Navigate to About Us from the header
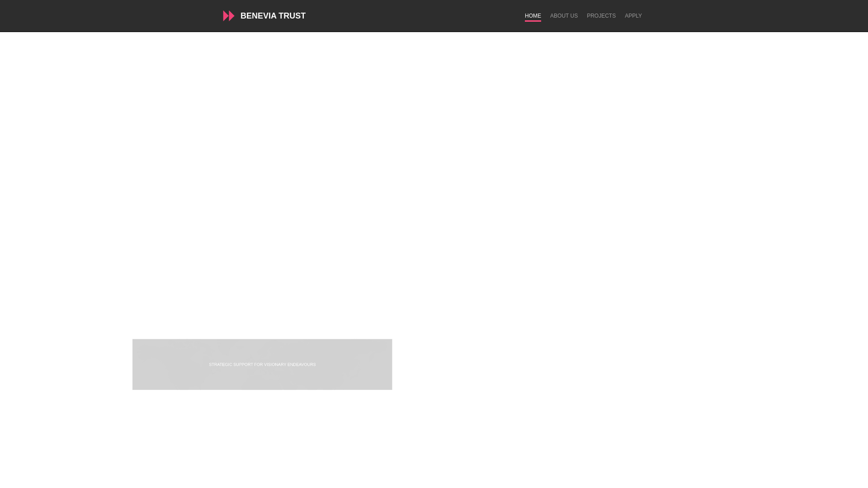Screen dimensions: 868x488 click(564, 16)
